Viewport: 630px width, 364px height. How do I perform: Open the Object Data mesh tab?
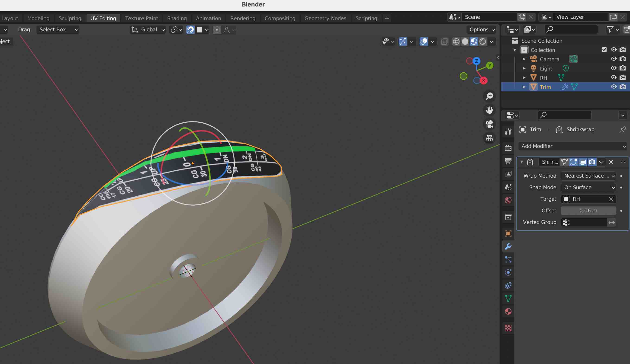tap(508, 298)
